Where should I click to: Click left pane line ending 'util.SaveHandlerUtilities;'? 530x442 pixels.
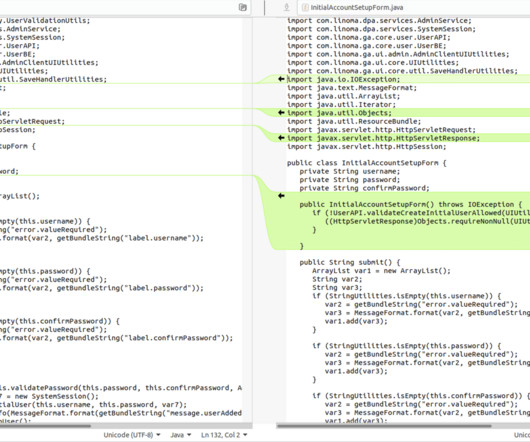pyautogui.click(x=53, y=79)
